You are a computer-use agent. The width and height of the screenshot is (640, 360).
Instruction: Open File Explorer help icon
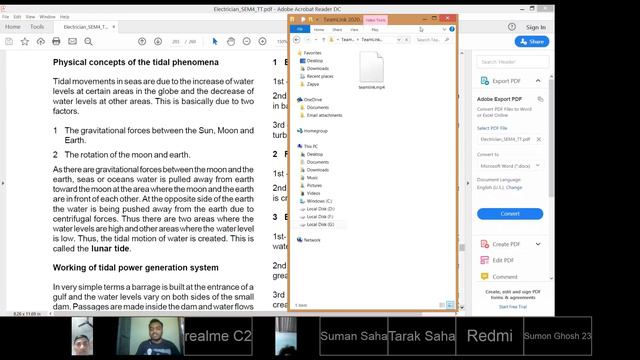tap(452, 29)
